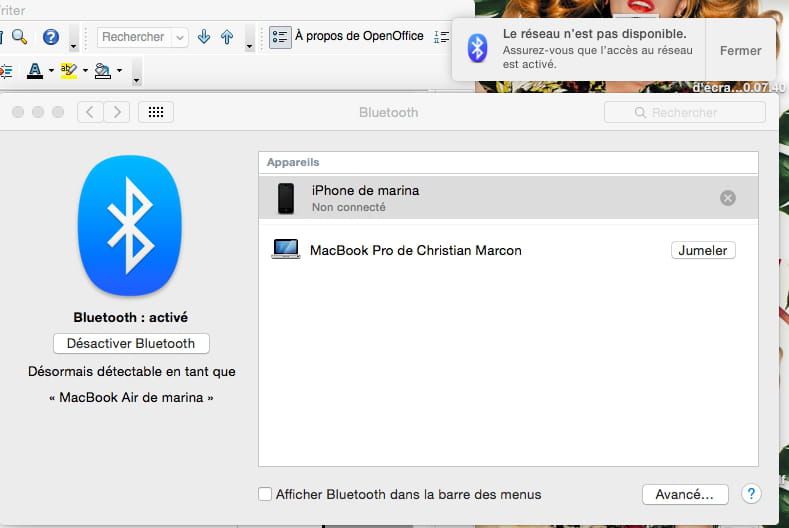Open the background color dropdown arrow
Viewport: 789px width, 528px height.
(119, 70)
